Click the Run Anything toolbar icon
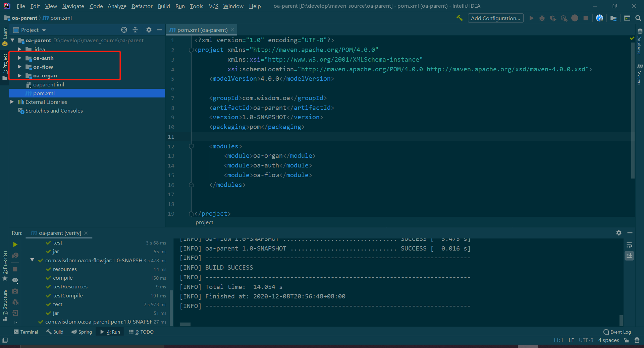This screenshot has height=348, width=644. tap(627, 18)
